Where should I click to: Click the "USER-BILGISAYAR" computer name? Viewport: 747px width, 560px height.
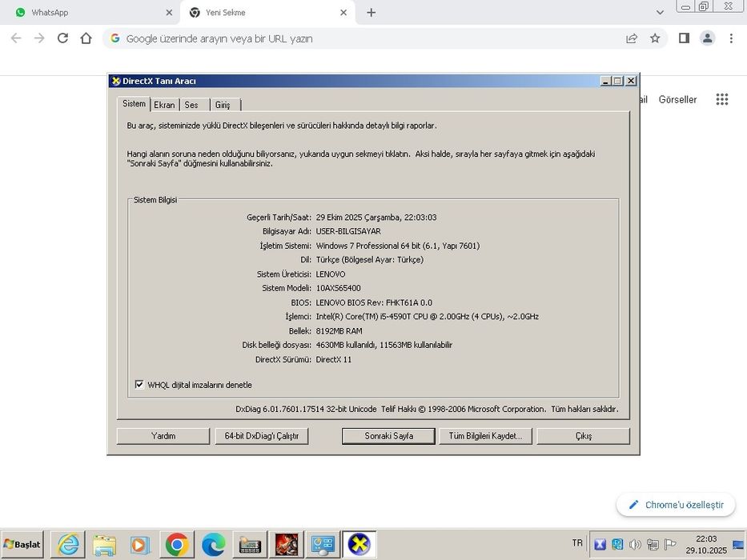coord(348,231)
